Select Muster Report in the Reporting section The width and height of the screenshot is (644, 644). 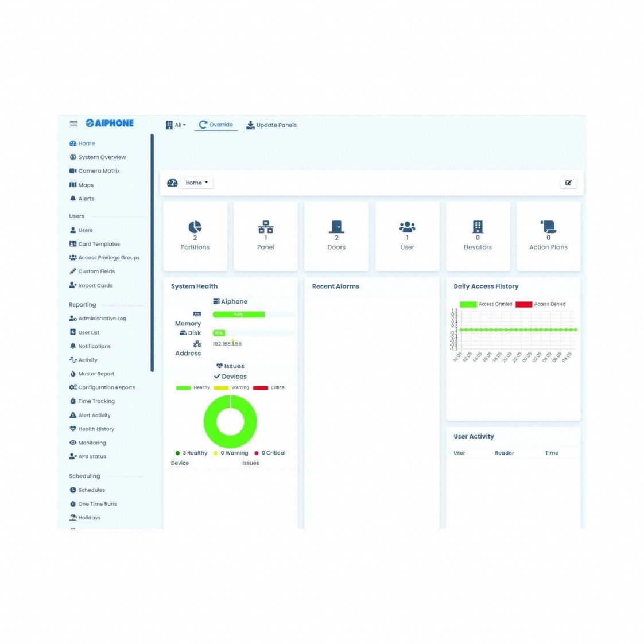[96, 374]
